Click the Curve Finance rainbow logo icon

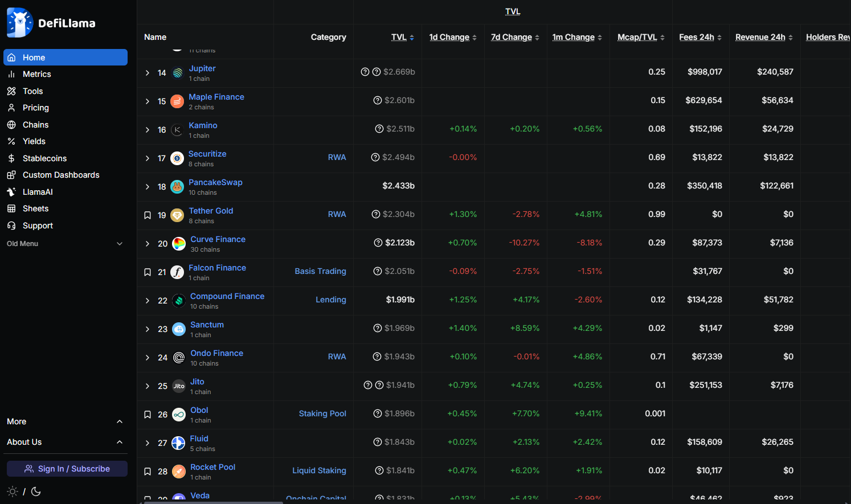coord(179,244)
